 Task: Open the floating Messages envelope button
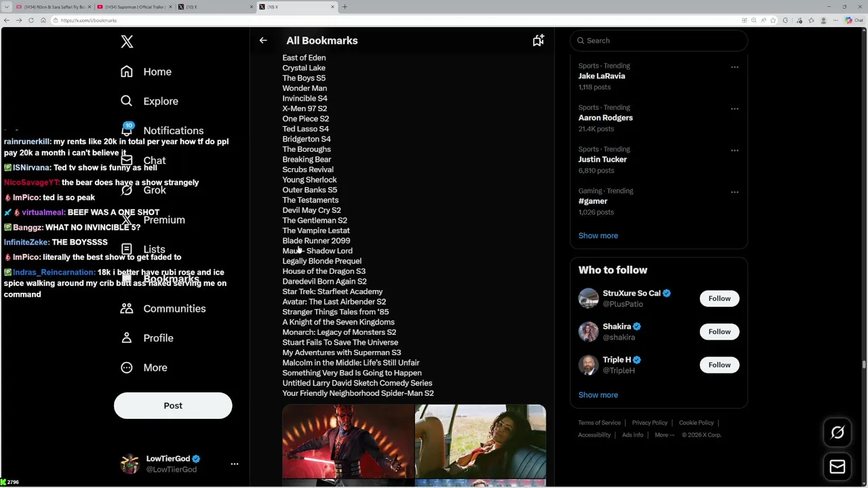click(x=837, y=466)
